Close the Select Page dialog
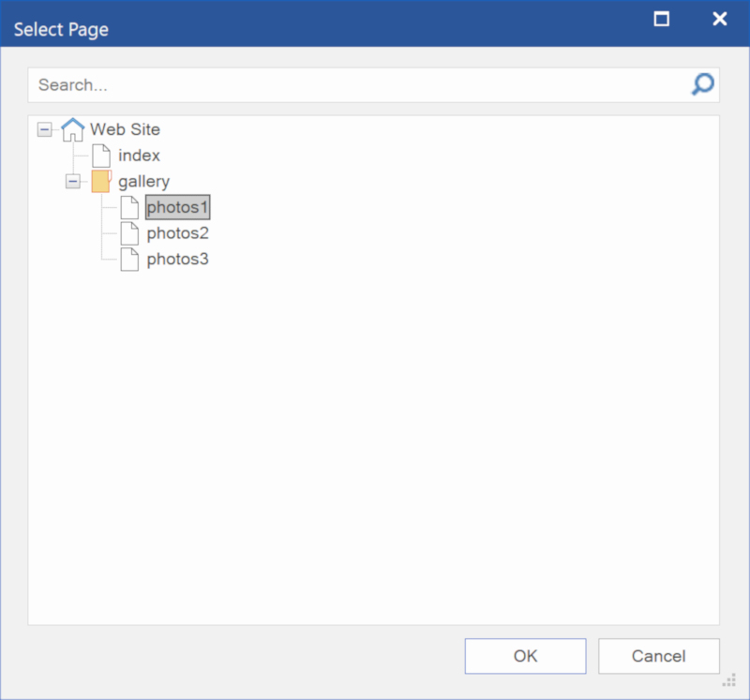 point(719,19)
